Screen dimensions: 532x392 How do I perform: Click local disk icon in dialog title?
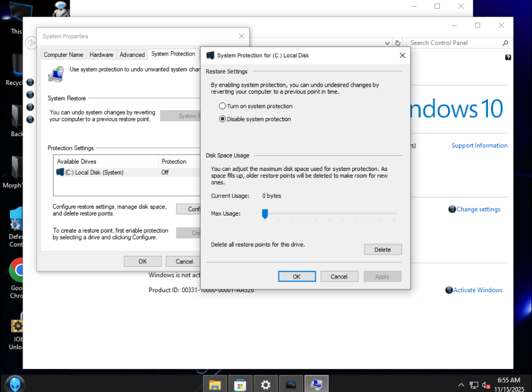pos(211,55)
